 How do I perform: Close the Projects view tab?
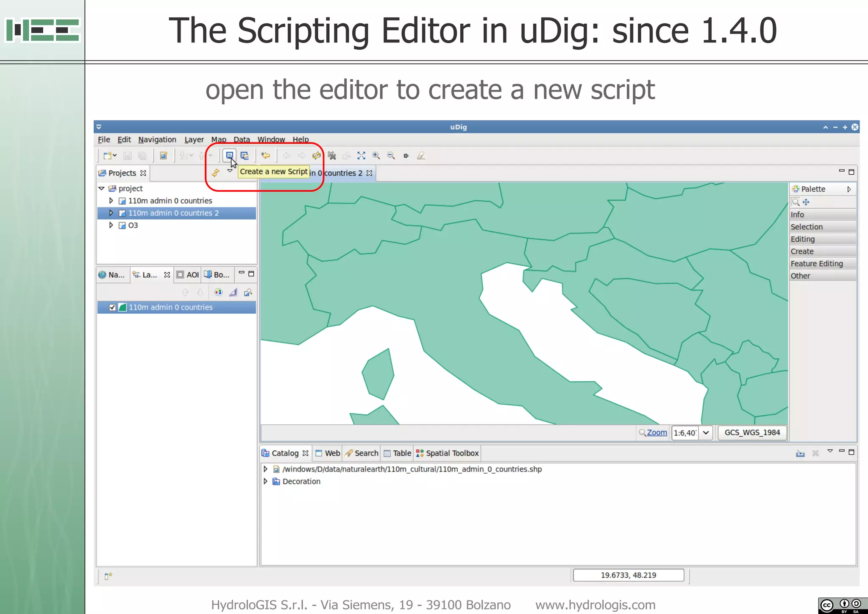coord(143,173)
